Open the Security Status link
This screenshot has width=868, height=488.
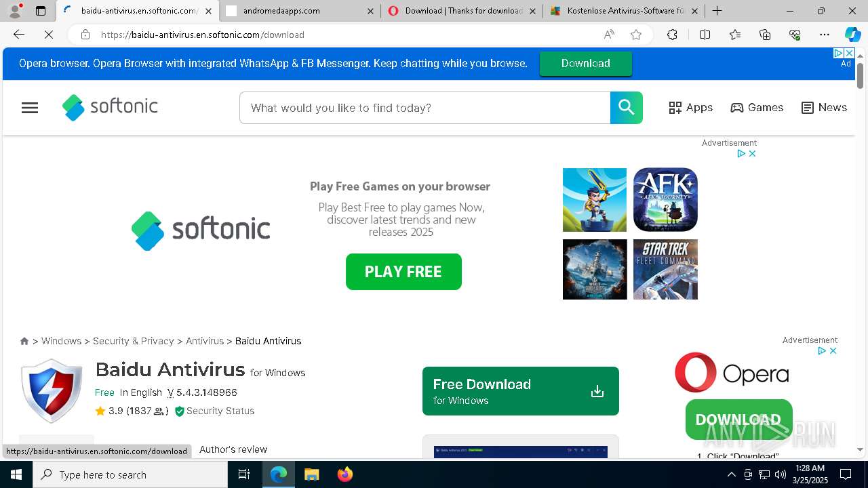(214, 411)
